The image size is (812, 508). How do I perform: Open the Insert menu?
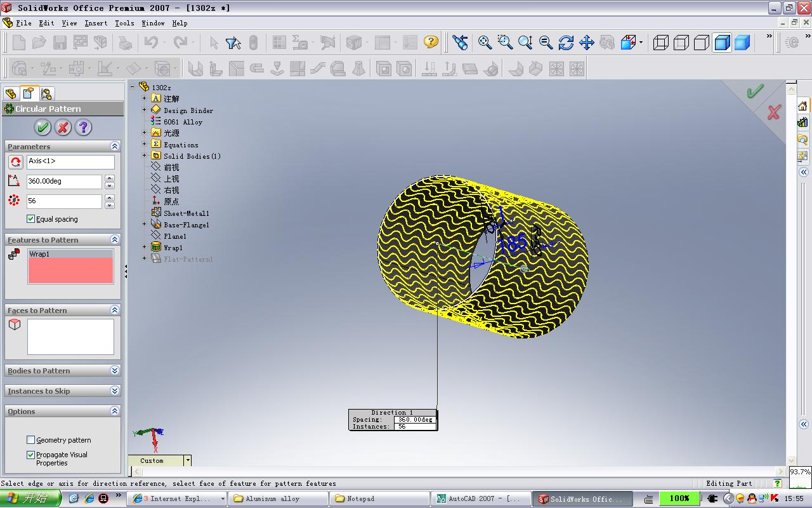coord(96,23)
